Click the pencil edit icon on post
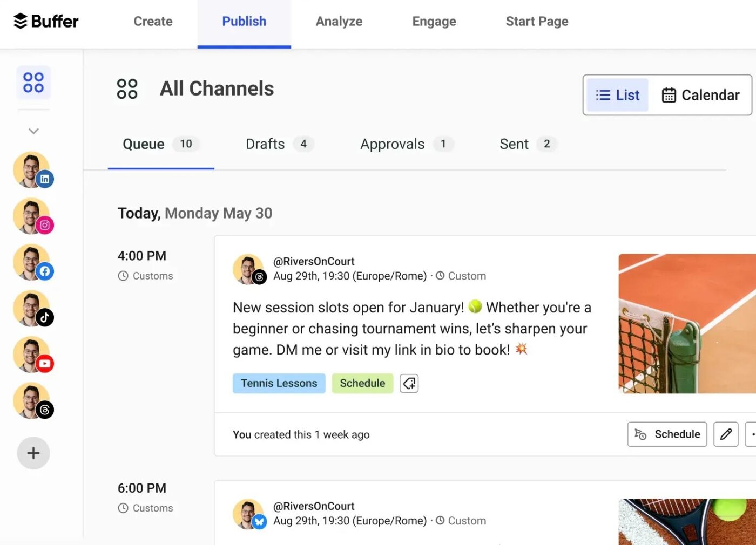The height and width of the screenshot is (545, 756). pos(726,434)
